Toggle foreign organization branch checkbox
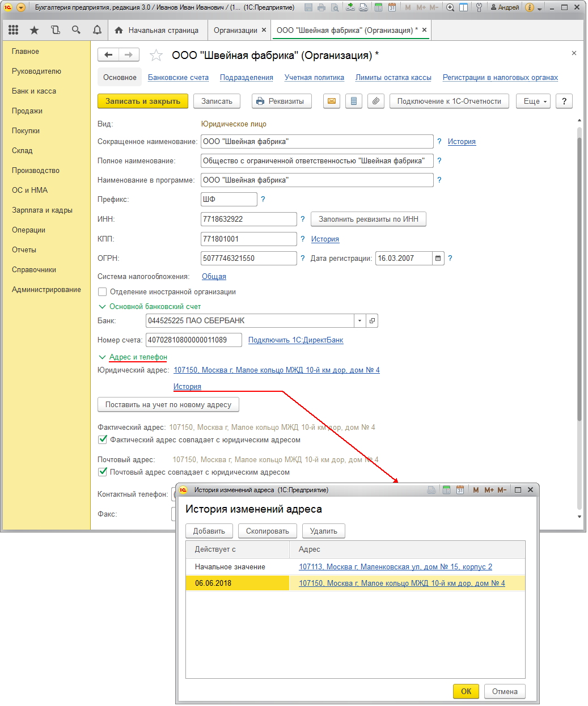The height and width of the screenshot is (706, 588). [103, 291]
